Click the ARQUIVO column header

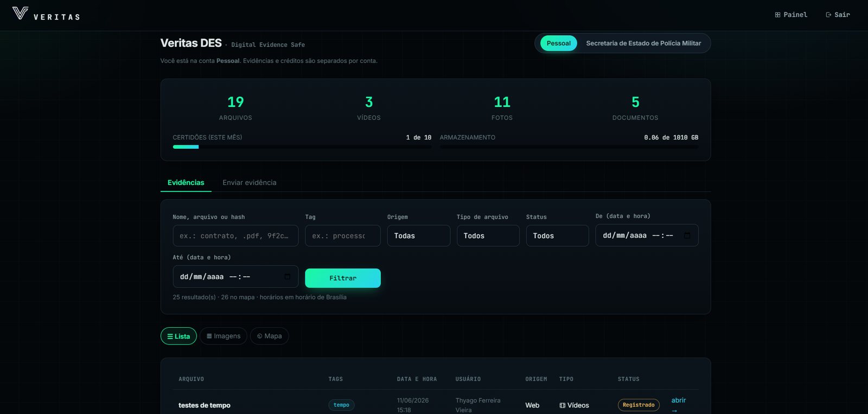click(x=192, y=379)
